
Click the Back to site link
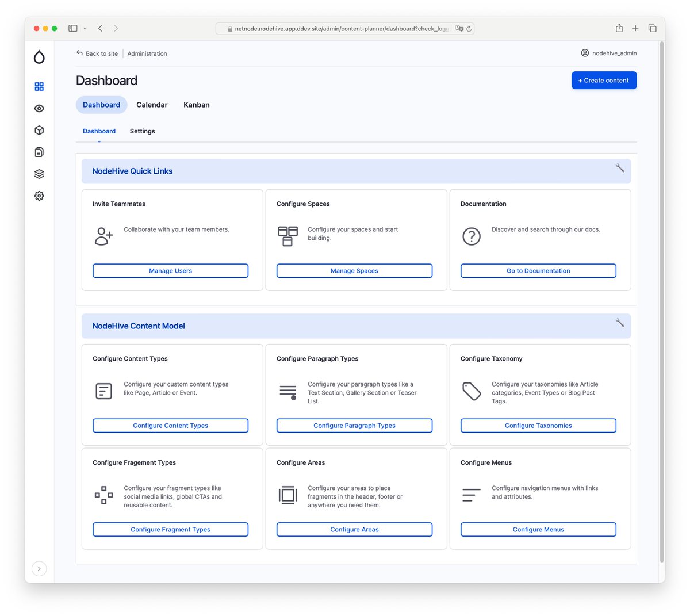pyautogui.click(x=102, y=53)
